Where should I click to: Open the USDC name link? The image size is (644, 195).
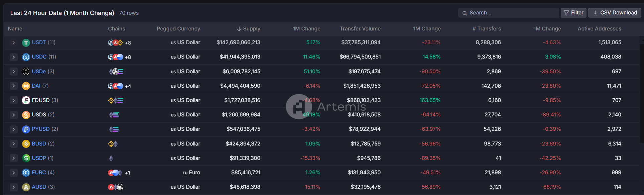(x=39, y=57)
